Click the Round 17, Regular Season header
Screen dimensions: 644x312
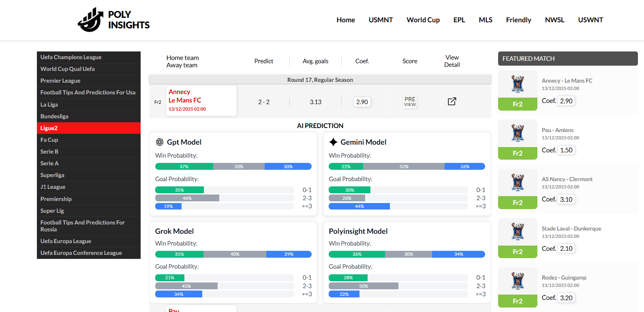[x=320, y=80]
